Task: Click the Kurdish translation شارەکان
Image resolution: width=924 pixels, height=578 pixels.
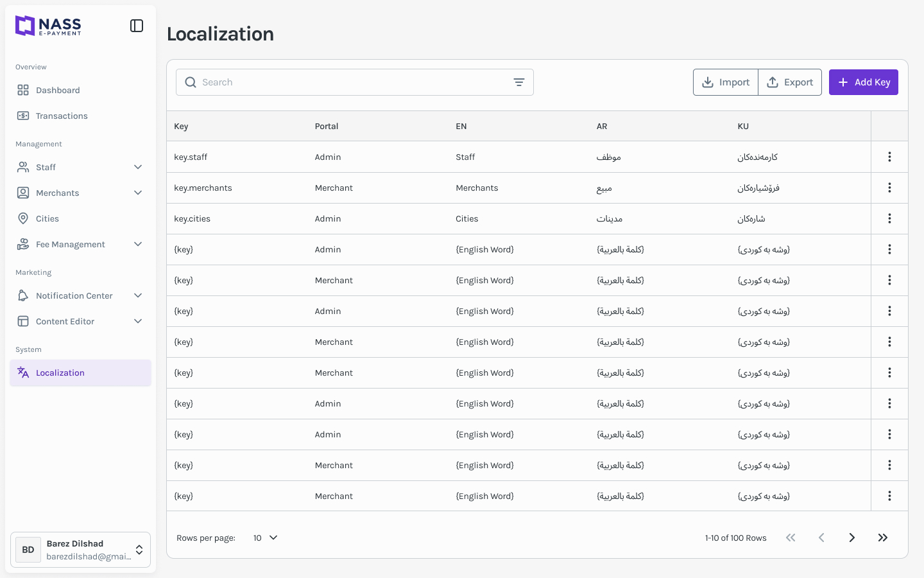Action: 751,219
